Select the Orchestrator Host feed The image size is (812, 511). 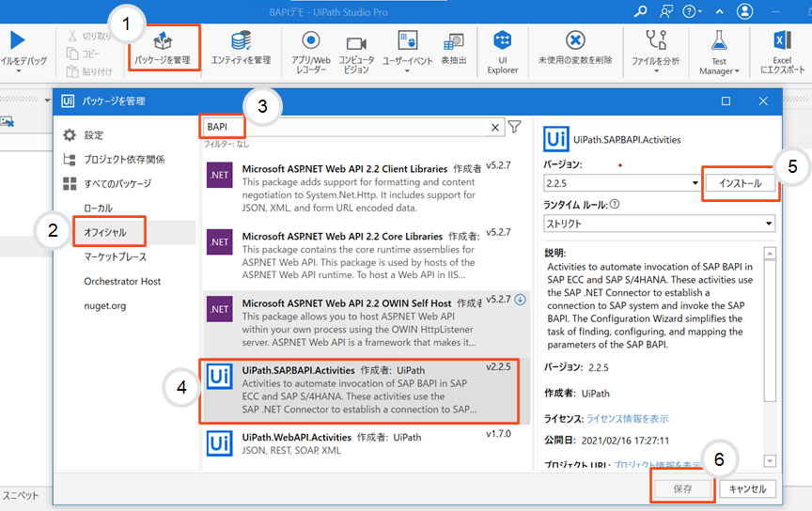coord(122,281)
